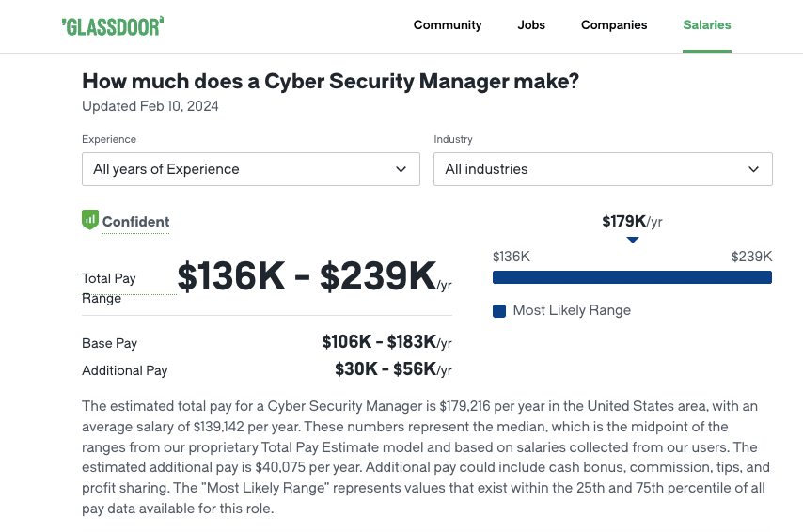Click the Industry dropdown chevron arrow

pos(753,169)
